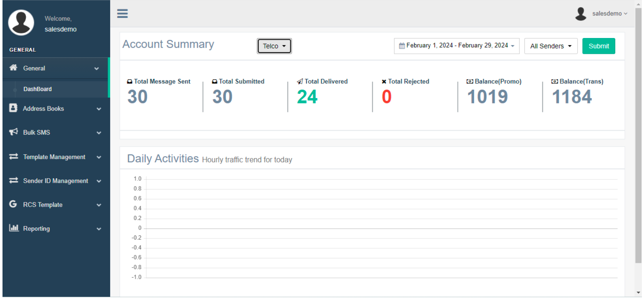The image size is (644, 298).
Task: Click the sidebar salesdemo username text
Action: tap(60, 29)
